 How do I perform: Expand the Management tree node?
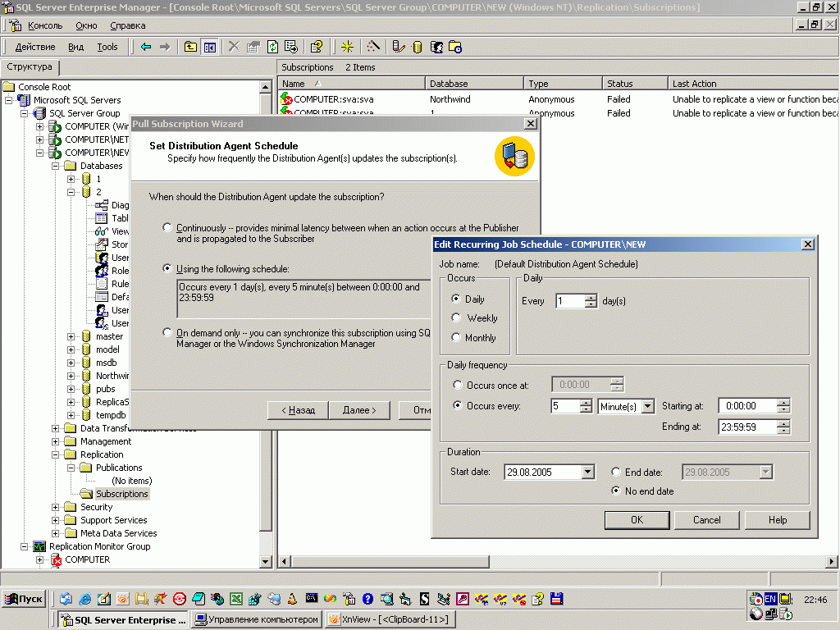tap(55, 441)
